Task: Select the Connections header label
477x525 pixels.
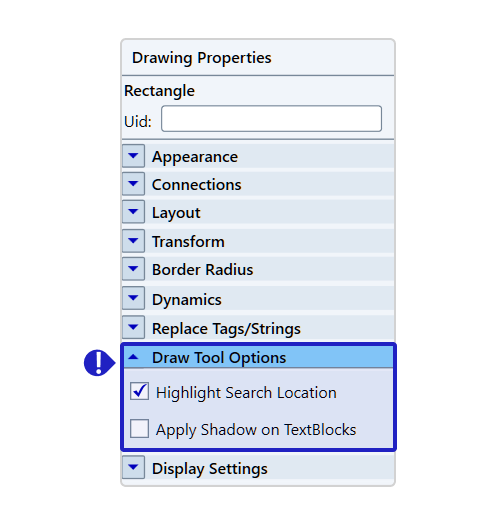Action: point(197,185)
